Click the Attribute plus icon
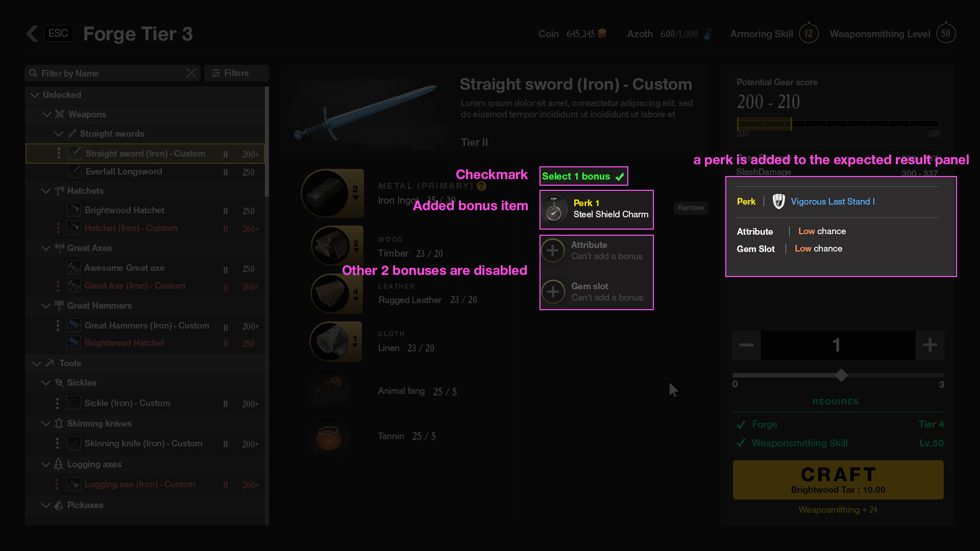This screenshot has height=551, width=980. (553, 251)
